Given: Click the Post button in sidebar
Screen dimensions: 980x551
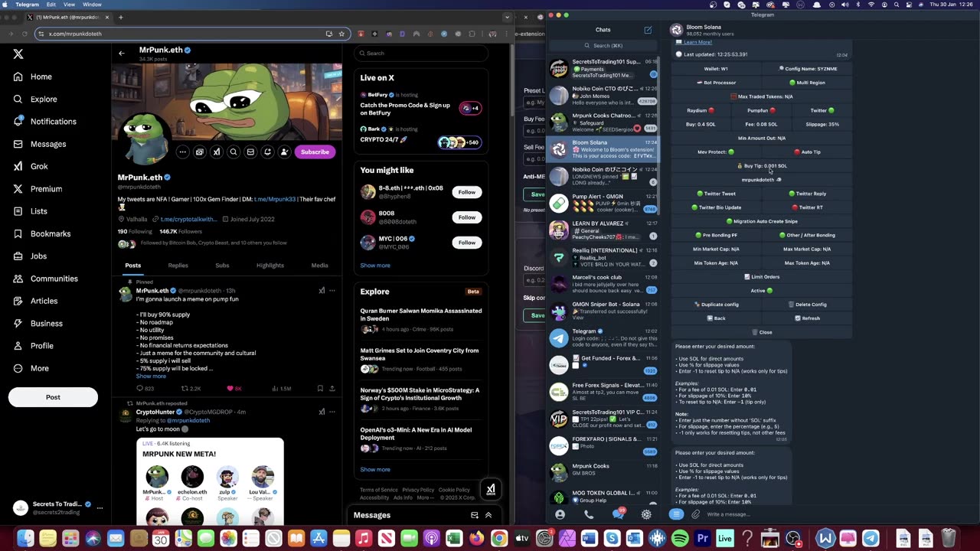Looking at the screenshot, I should pyautogui.click(x=53, y=397).
